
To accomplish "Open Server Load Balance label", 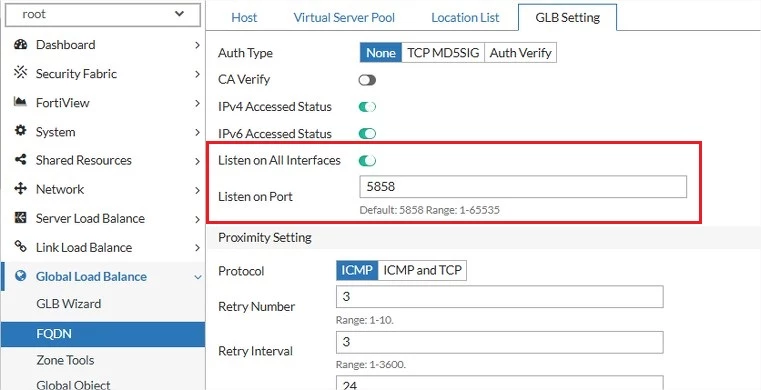I will (x=90, y=218).
